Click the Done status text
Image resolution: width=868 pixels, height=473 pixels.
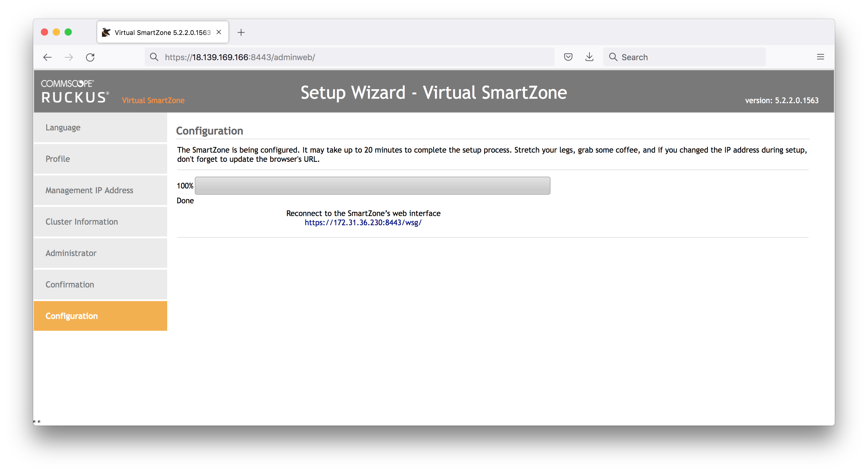185,201
